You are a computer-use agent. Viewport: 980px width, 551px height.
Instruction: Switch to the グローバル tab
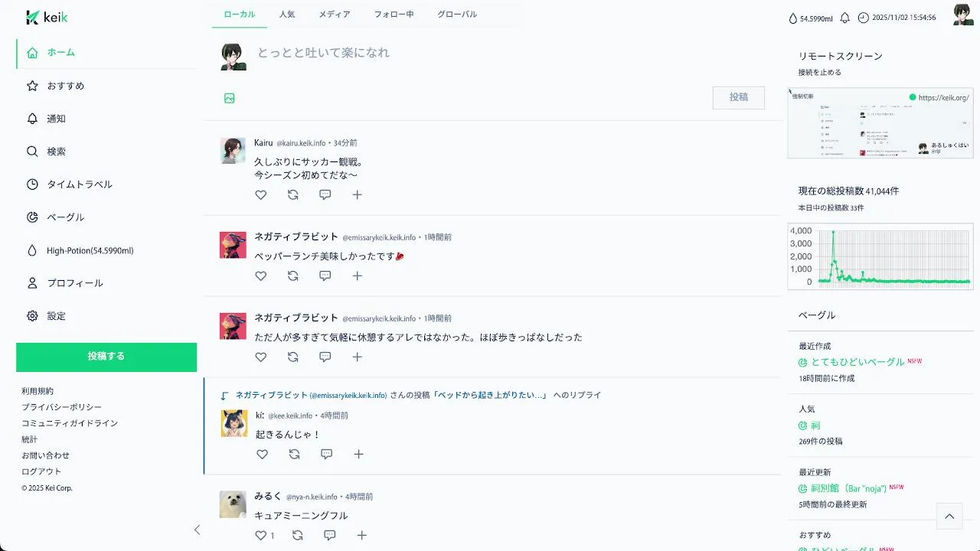pos(457,15)
